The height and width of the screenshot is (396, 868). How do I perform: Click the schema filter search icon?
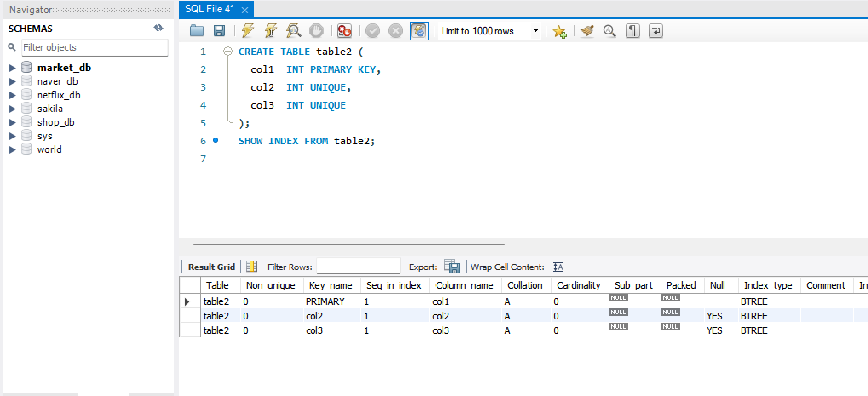coord(12,47)
